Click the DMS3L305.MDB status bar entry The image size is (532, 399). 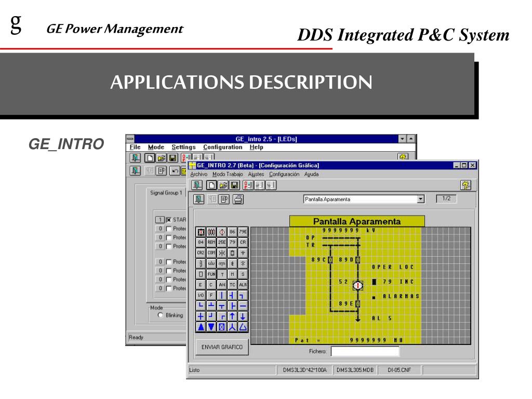(355, 370)
